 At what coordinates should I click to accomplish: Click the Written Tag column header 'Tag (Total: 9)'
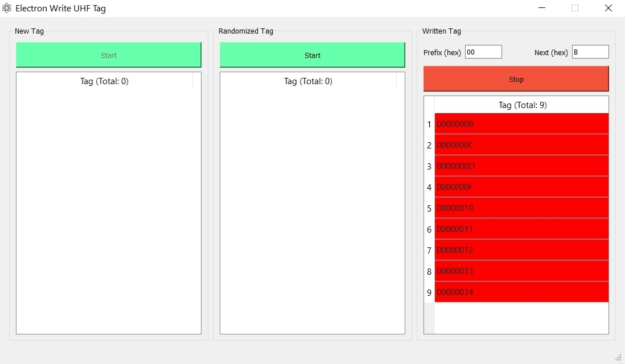(522, 105)
